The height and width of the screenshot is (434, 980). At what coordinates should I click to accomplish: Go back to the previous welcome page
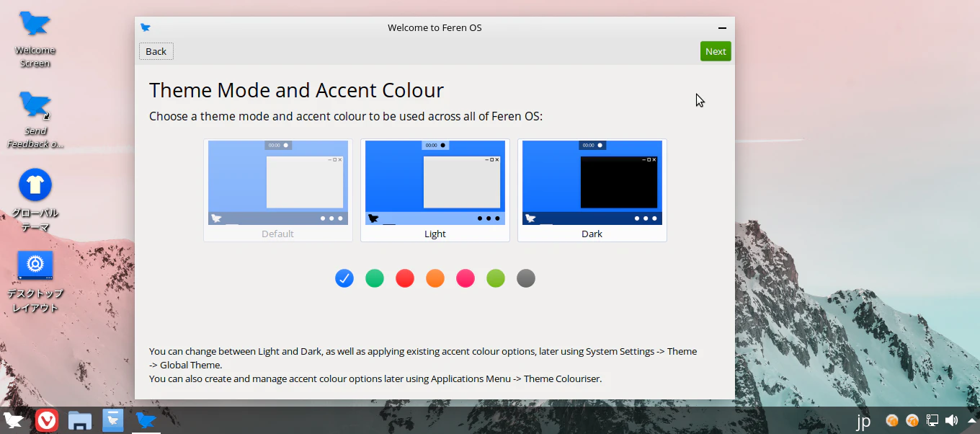(156, 51)
